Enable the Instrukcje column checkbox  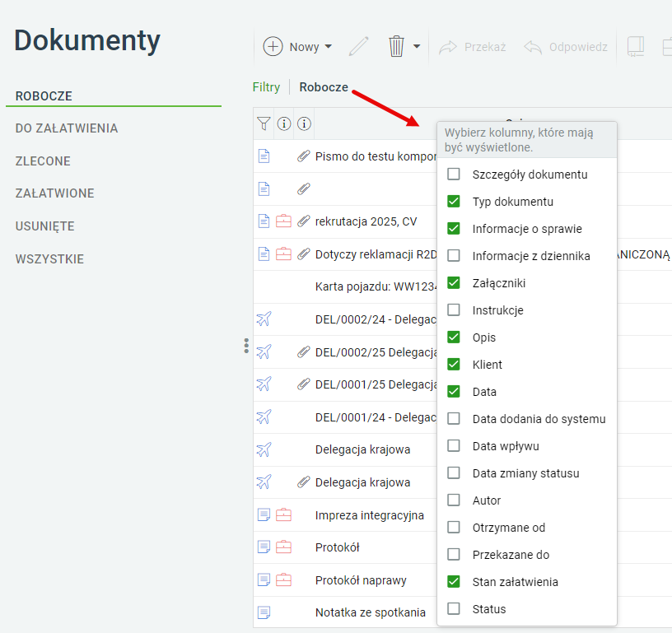[x=454, y=310]
